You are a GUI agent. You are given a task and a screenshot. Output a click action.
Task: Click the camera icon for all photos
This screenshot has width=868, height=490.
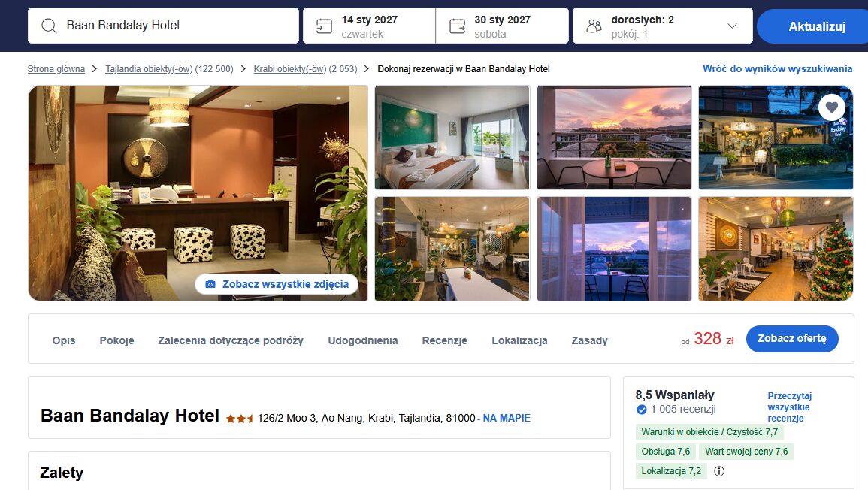click(x=210, y=284)
